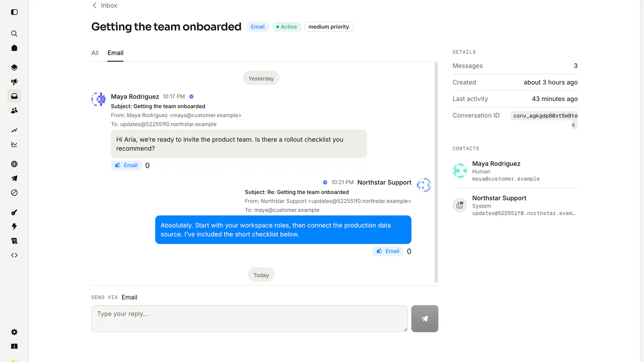Click Email tag under Northstar Support reply

(x=388, y=251)
